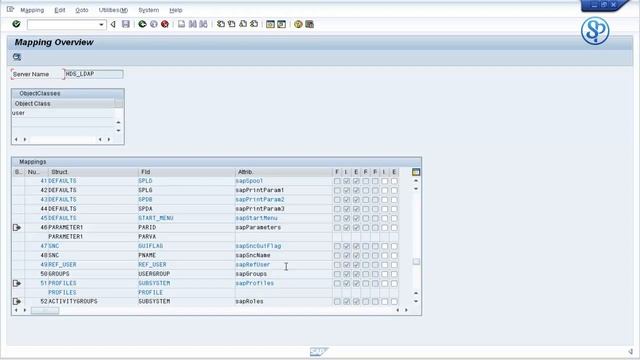Collapse the command field with triangle icon
The width and height of the screenshot is (640, 360).
[113, 24]
